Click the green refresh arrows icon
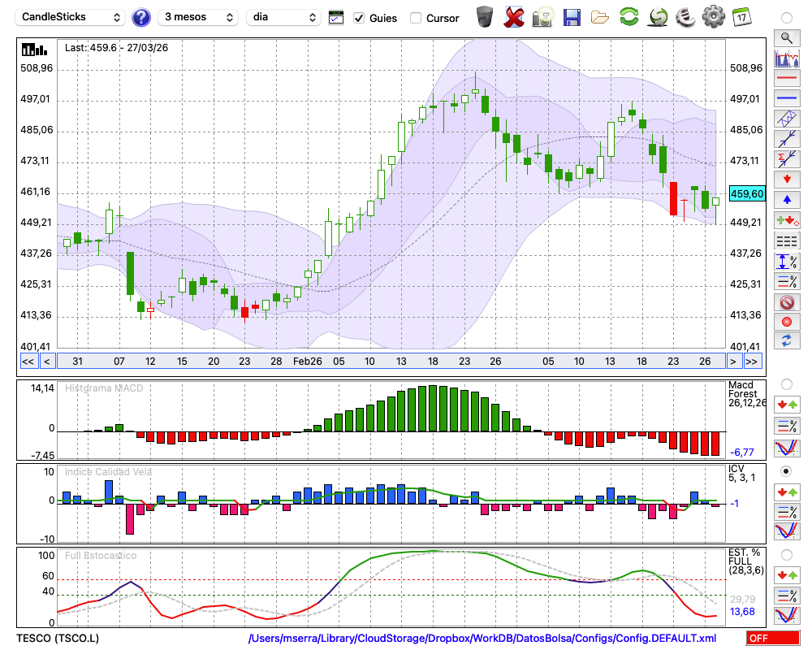 [628, 17]
